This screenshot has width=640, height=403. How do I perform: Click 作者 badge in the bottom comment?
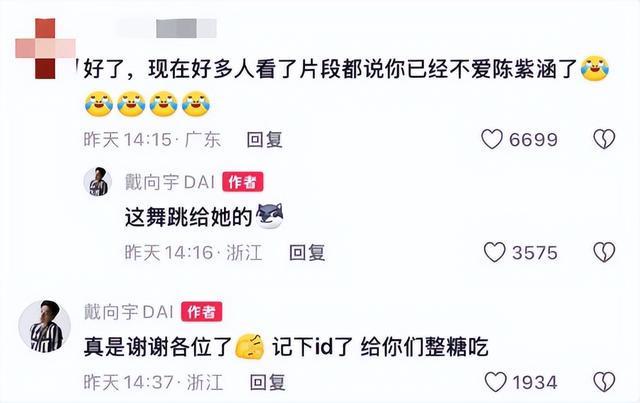tap(202, 312)
